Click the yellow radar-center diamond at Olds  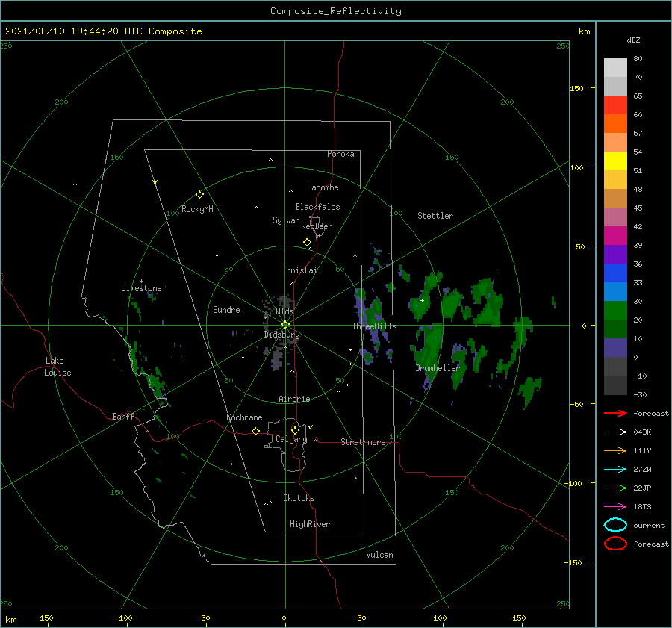(285, 325)
